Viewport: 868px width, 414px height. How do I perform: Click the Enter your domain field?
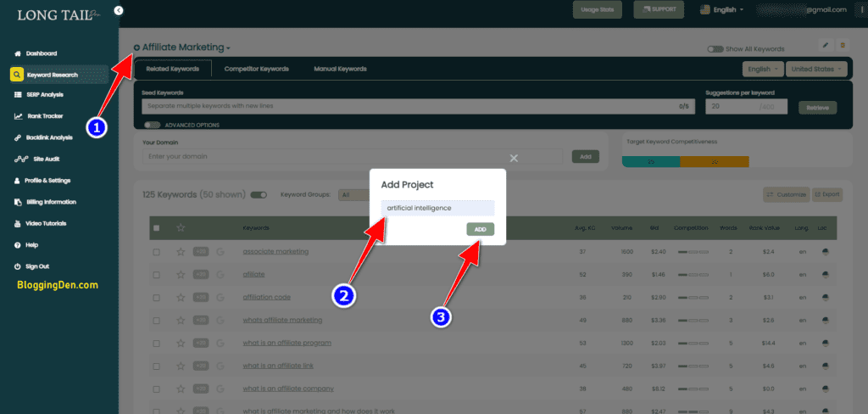(353, 156)
